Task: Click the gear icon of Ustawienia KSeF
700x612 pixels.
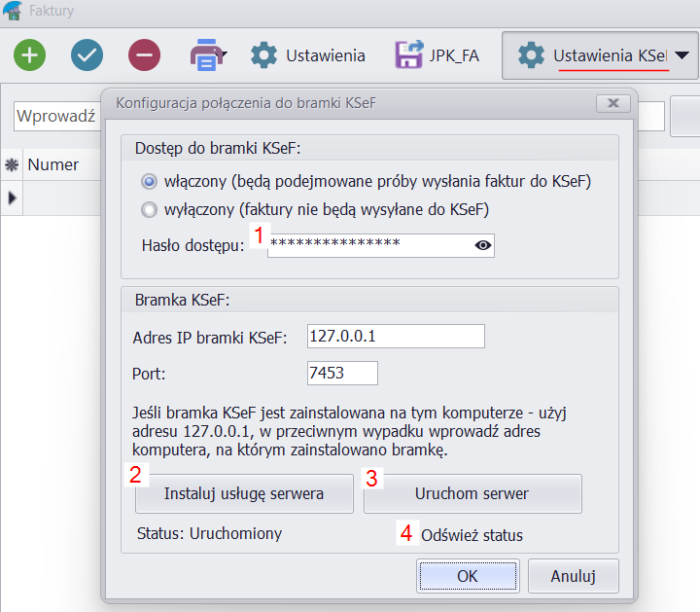Action: (531, 55)
